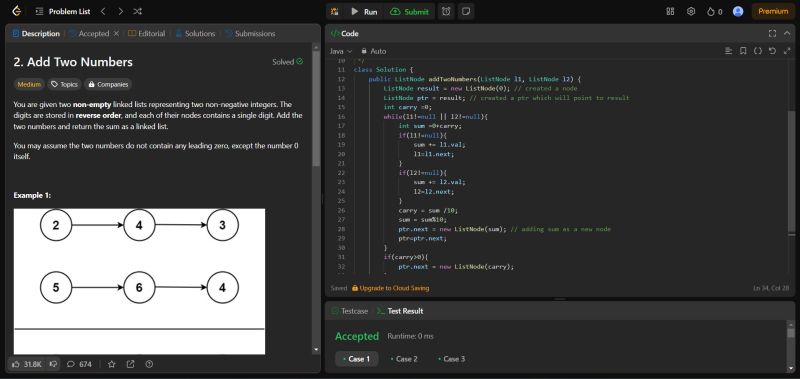Select Case 2

404,359
